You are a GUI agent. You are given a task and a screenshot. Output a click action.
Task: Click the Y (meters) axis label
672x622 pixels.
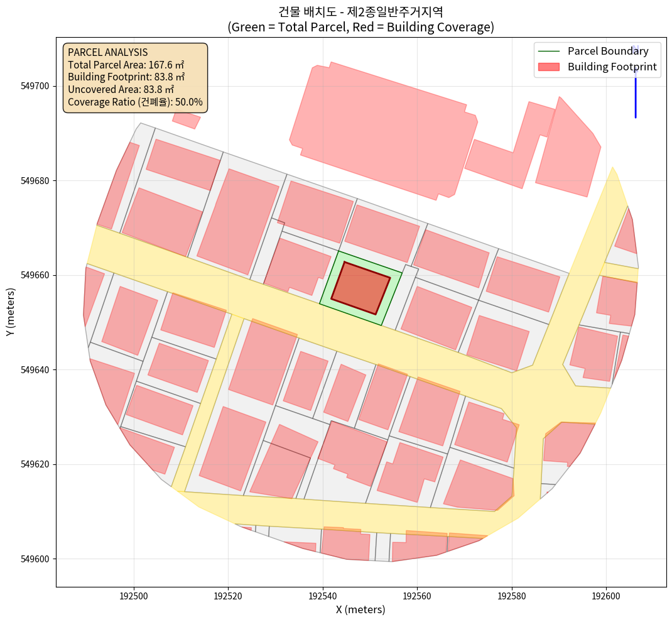(11, 312)
